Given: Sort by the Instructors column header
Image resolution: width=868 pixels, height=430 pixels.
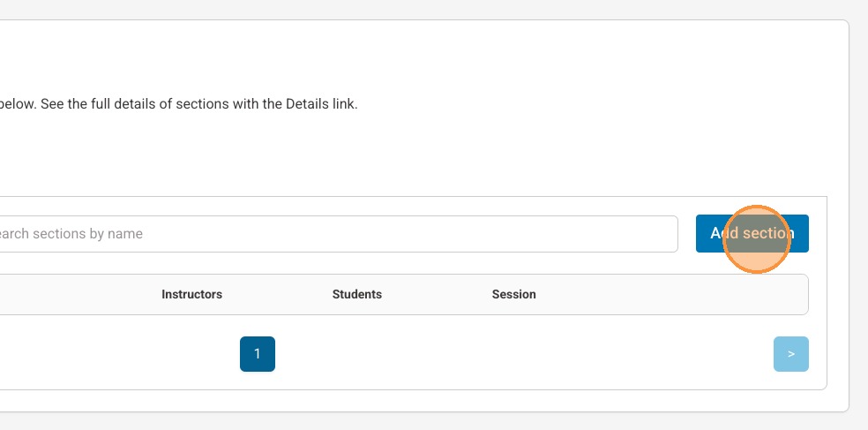Looking at the screenshot, I should [191, 294].
